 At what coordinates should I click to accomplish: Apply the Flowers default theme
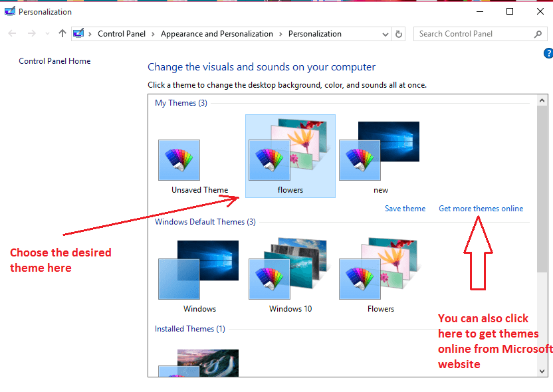380,275
